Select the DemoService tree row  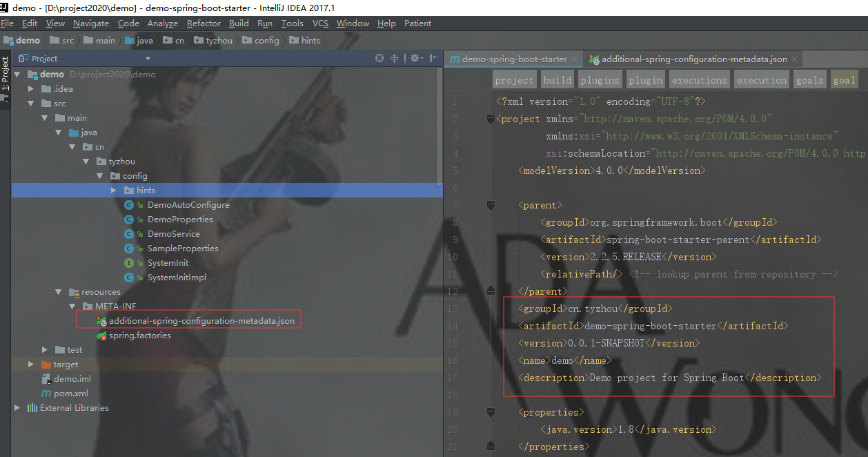pos(227,234)
